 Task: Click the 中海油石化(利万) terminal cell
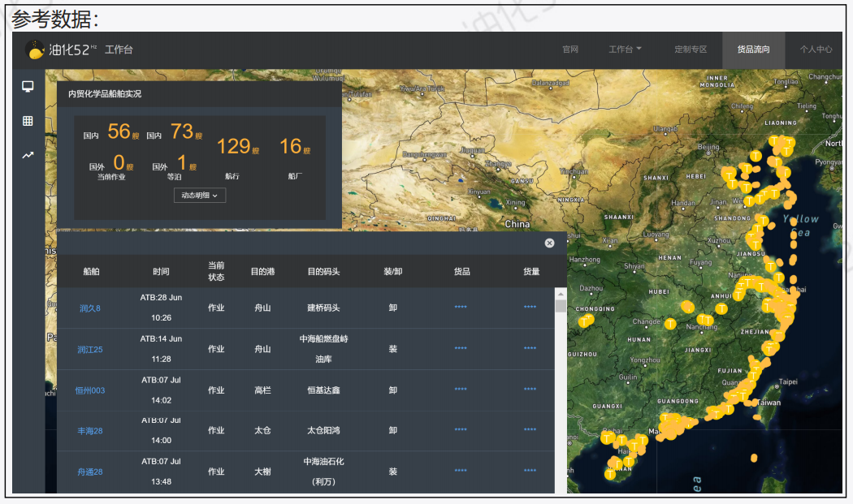pyautogui.click(x=323, y=472)
